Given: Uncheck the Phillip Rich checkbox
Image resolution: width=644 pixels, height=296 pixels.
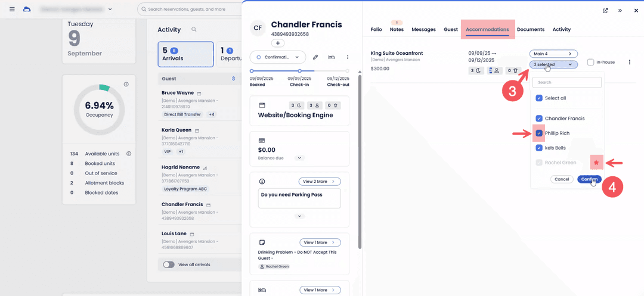Looking at the screenshot, I should click(539, 133).
